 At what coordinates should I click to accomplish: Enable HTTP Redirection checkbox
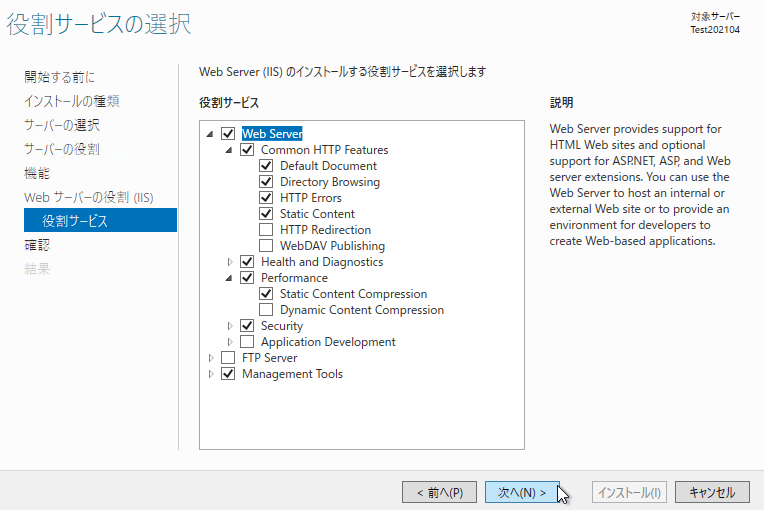click(266, 229)
